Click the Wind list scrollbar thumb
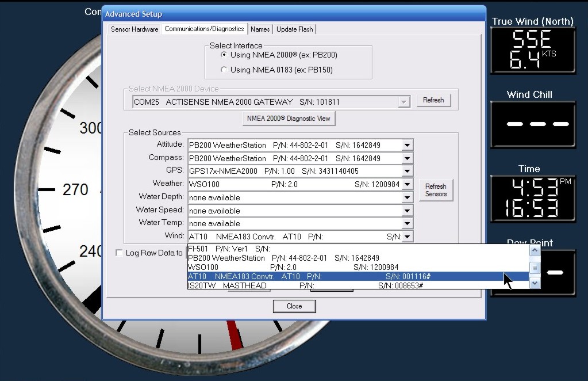The height and width of the screenshot is (381, 588). [x=535, y=268]
